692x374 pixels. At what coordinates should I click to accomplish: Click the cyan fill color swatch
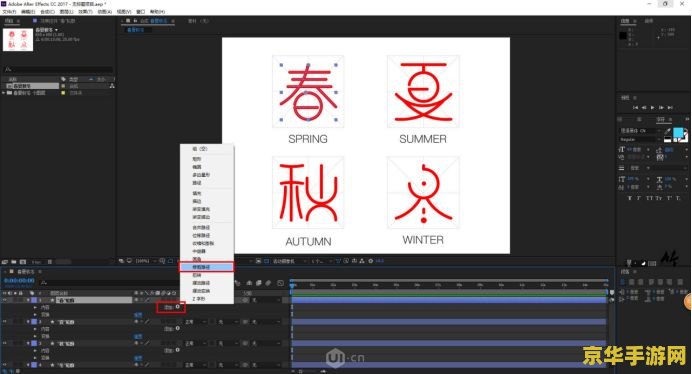[x=678, y=132]
